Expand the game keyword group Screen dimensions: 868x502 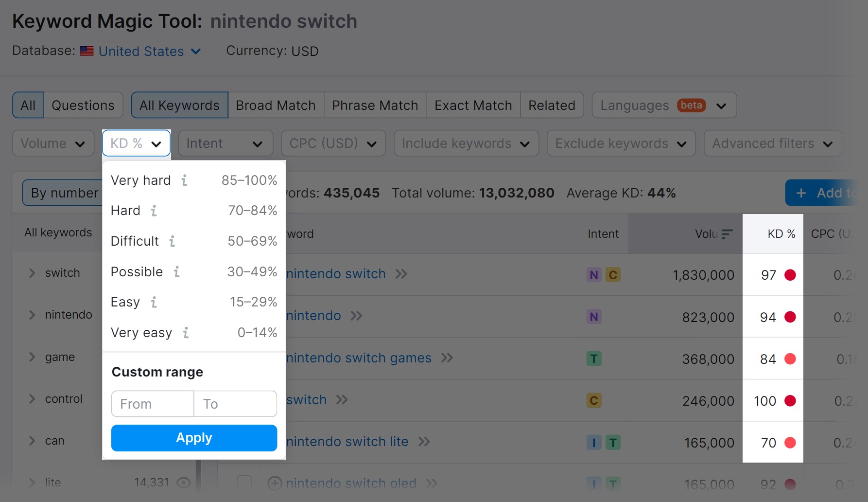pos(32,357)
